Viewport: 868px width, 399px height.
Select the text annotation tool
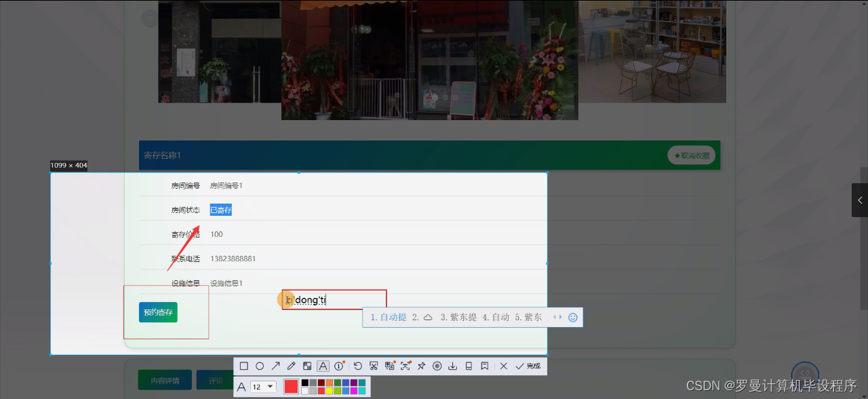pyautogui.click(x=323, y=366)
